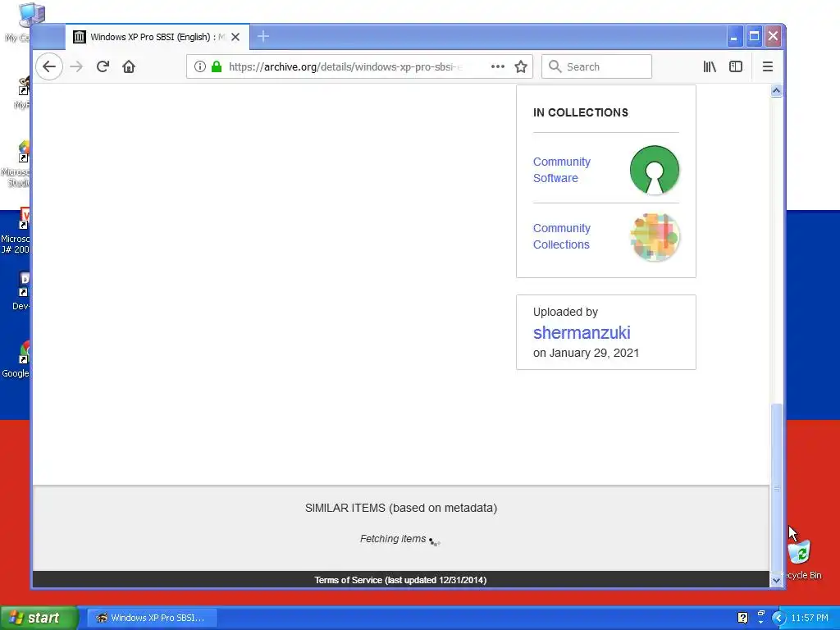The width and height of the screenshot is (840, 630).
Task: Open the Firefox hamburger menu
Action: 768,66
